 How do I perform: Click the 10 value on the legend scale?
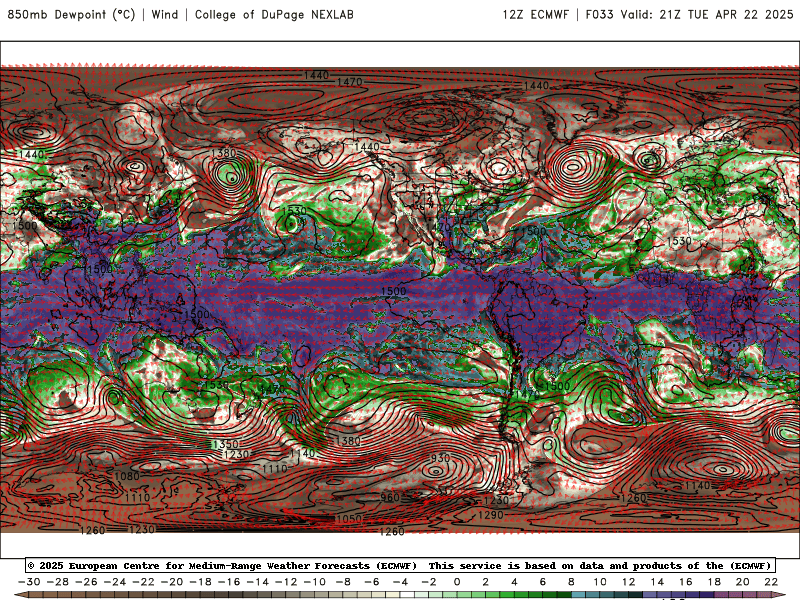pos(600,582)
